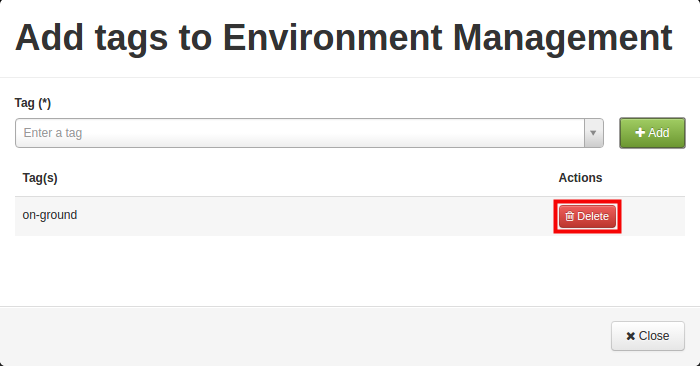Add the tag with the green Add button

(x=652, y=133)
